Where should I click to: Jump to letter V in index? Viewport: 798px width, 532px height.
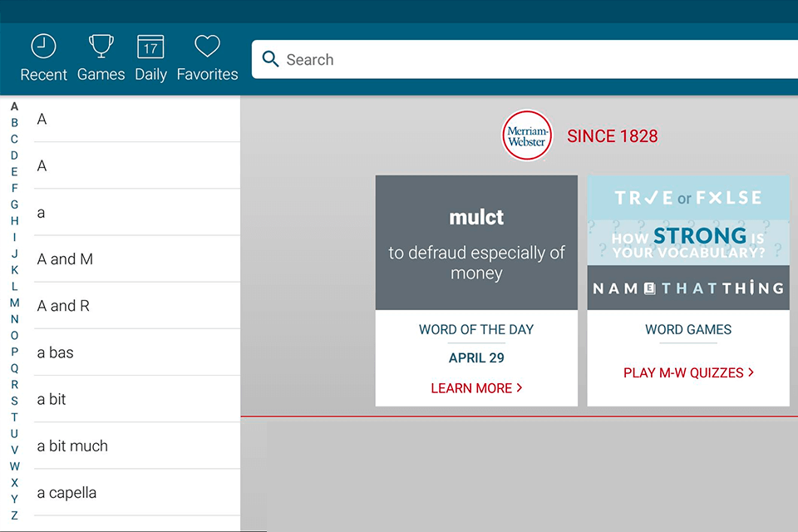(x=14, y=450)
